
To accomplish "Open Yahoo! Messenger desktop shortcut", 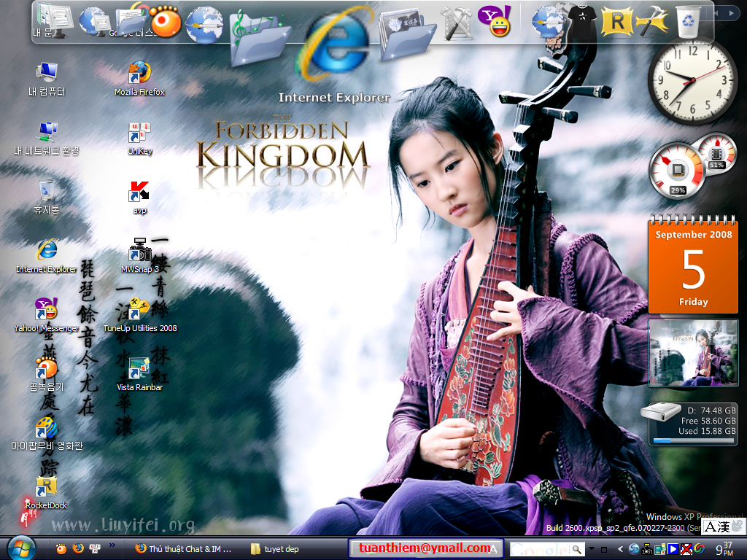I will 46,315.
